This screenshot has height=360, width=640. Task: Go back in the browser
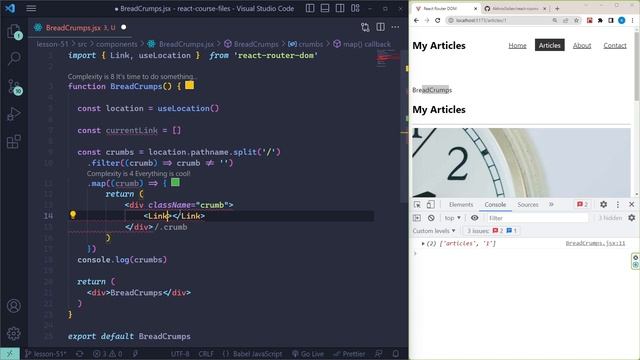[416, 20]
